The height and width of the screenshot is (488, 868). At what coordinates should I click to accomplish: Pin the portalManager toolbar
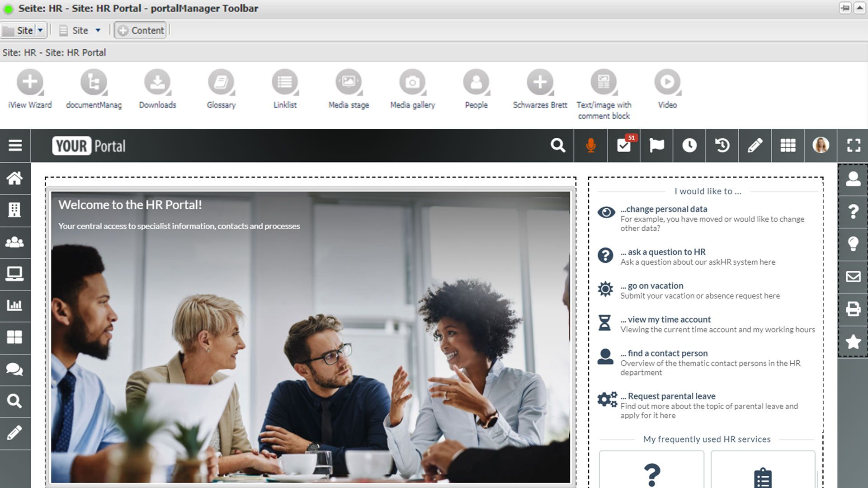845,8
